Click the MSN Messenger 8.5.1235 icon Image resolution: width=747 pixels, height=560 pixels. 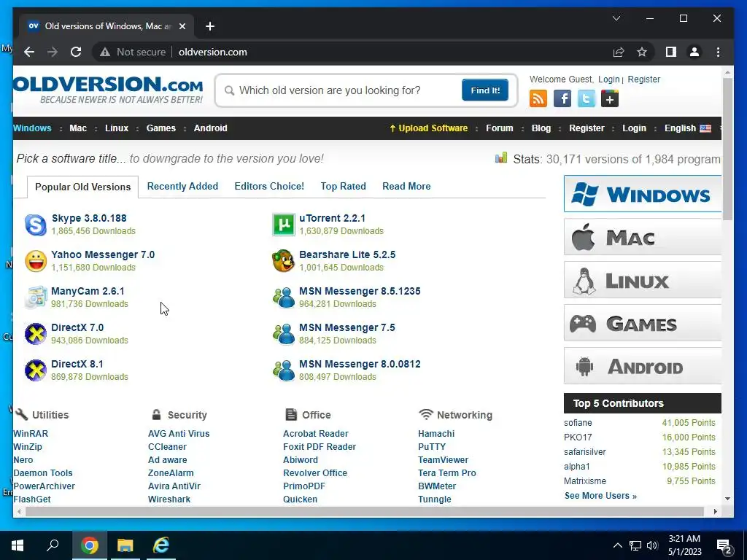click(284, 297)
